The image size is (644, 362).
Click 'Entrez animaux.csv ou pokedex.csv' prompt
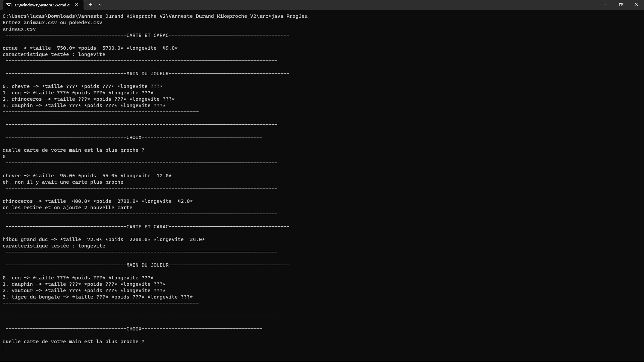[52, 22]
